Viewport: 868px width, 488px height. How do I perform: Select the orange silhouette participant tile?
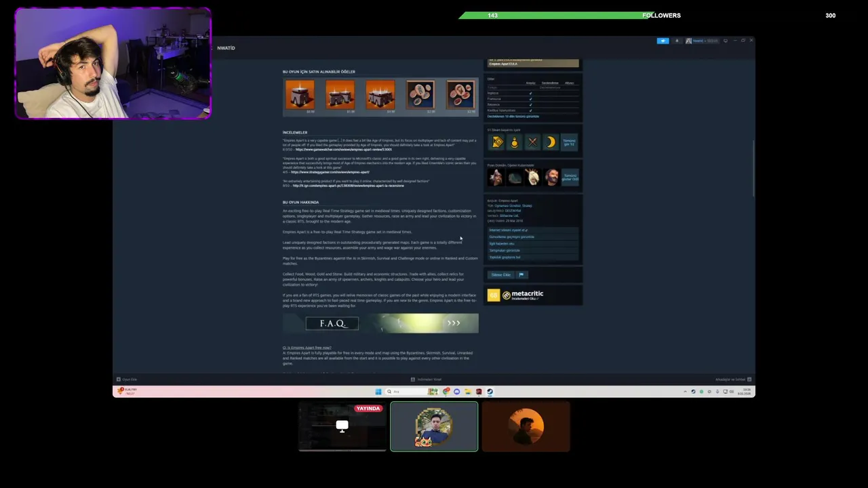[526, 426]
